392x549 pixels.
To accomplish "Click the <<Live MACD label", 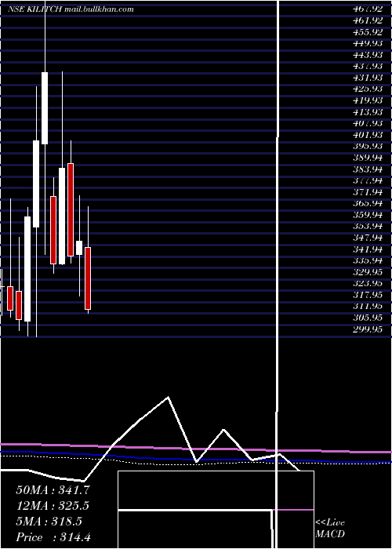I will [x=330, y=528].
